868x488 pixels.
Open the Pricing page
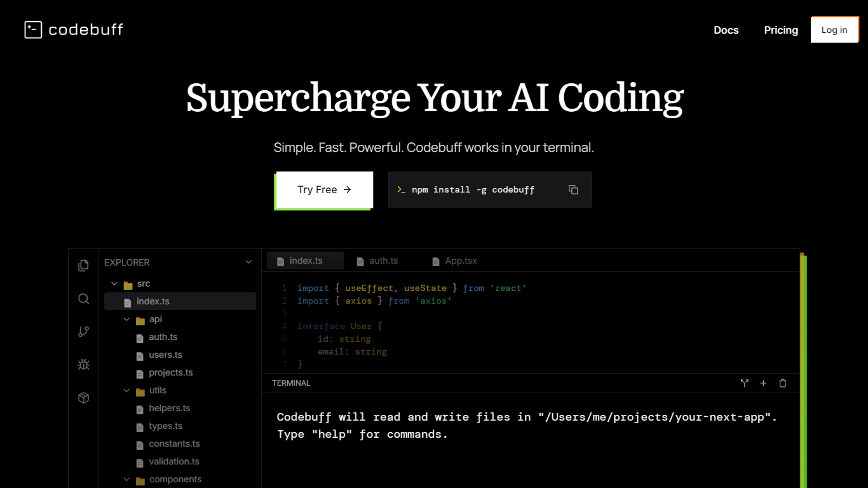[x=781, y=30]
